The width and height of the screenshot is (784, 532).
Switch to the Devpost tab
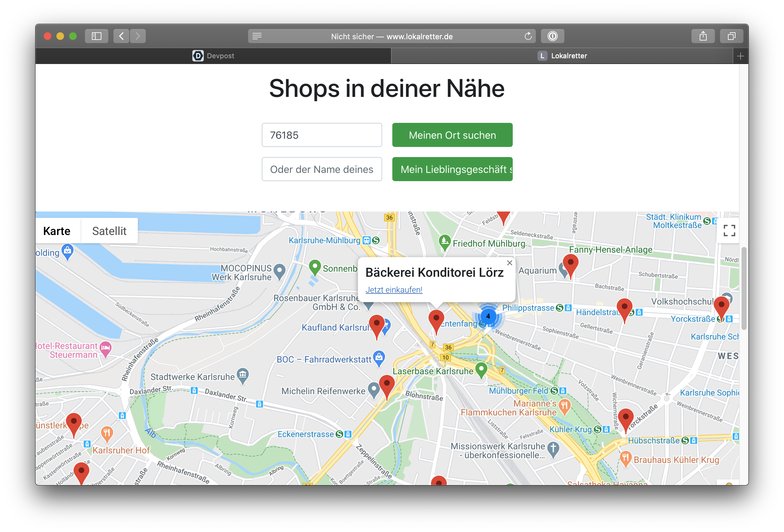click(213, 56)
